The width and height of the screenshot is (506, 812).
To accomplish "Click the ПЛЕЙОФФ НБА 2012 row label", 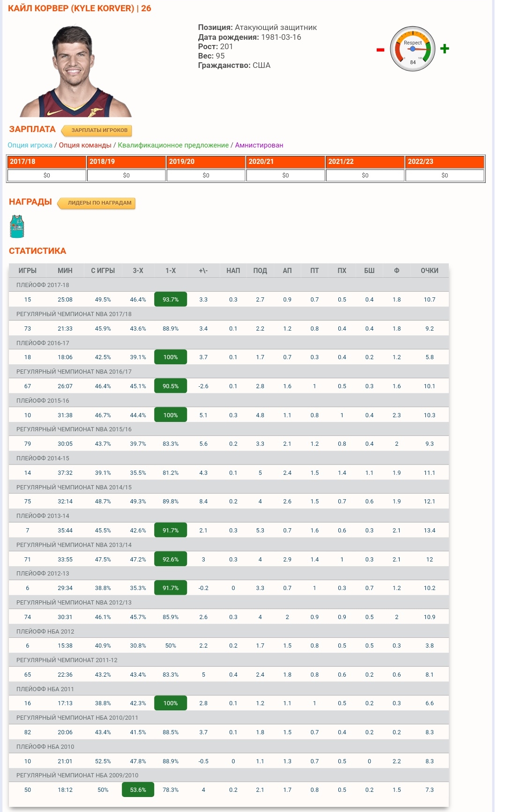I will point(45,632).
